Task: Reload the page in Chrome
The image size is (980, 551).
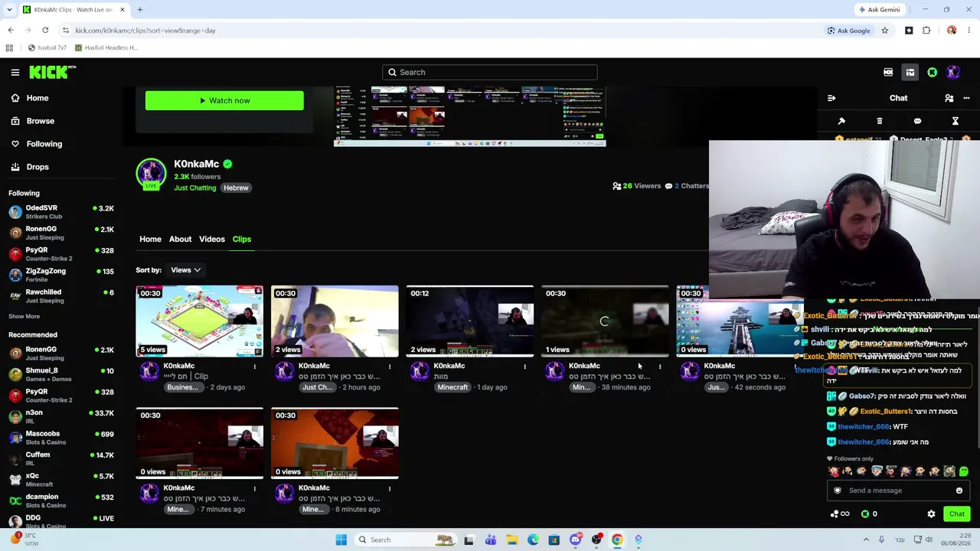Action: [45, 31]
